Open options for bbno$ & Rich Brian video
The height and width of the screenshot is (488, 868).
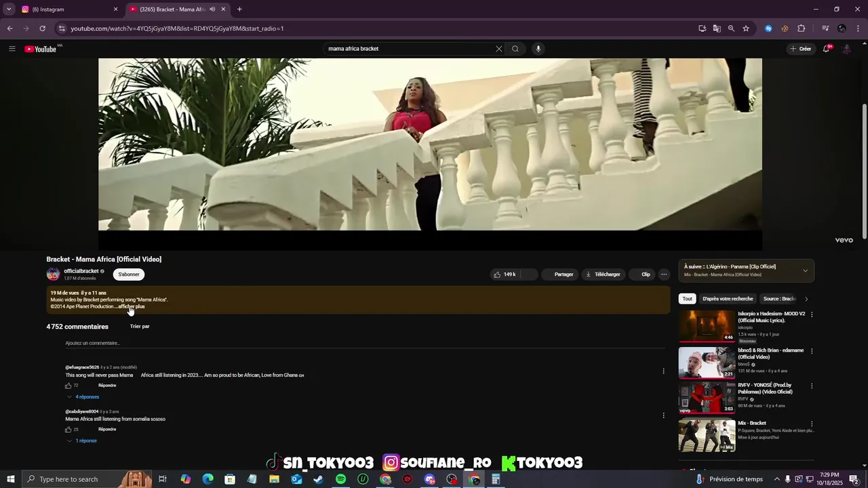coord(812,351)
